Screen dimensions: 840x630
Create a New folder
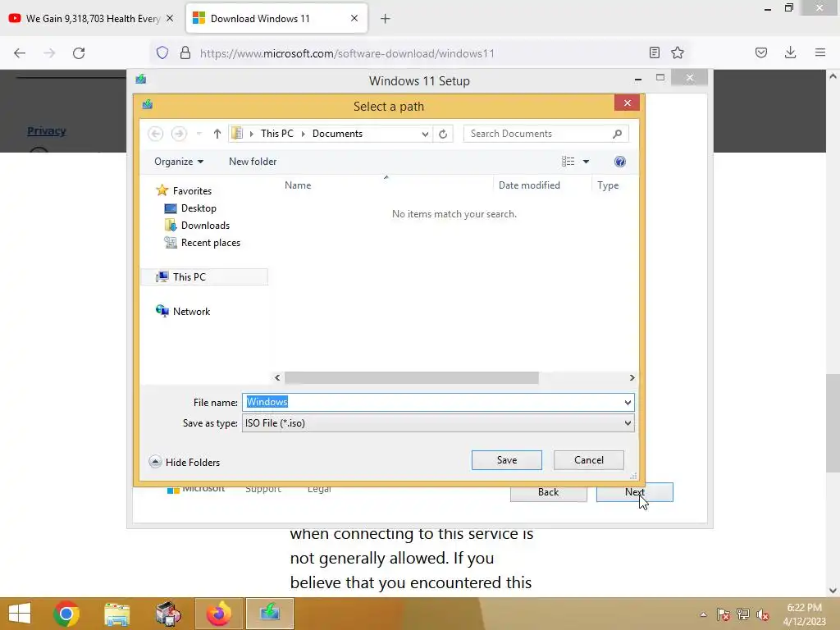253,162
